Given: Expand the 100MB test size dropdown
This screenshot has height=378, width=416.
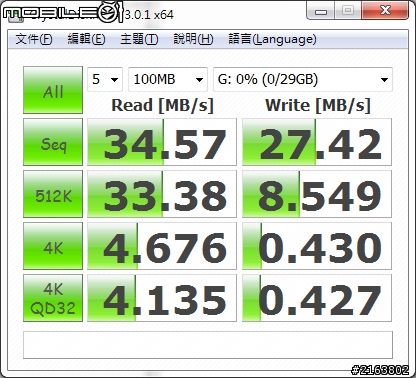Looking at the screenshot, I should click(168, 79).
